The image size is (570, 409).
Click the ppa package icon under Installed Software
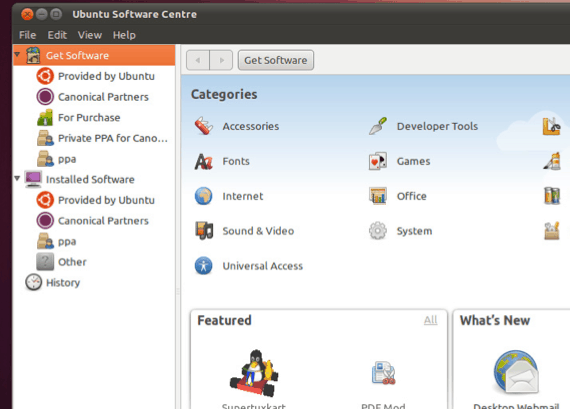point(45,241)
